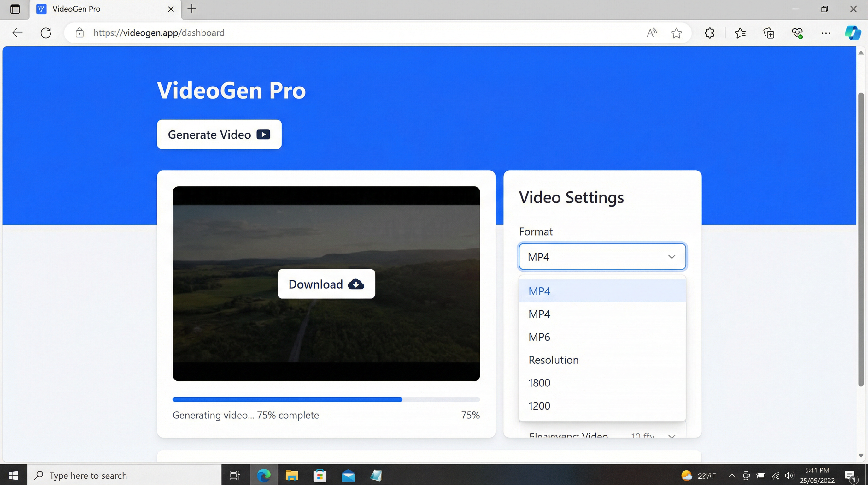Open the Collections icon in the toolbar
Image resolution: width=868 pixels, height=485 pixels.
[x=769, y=33]
